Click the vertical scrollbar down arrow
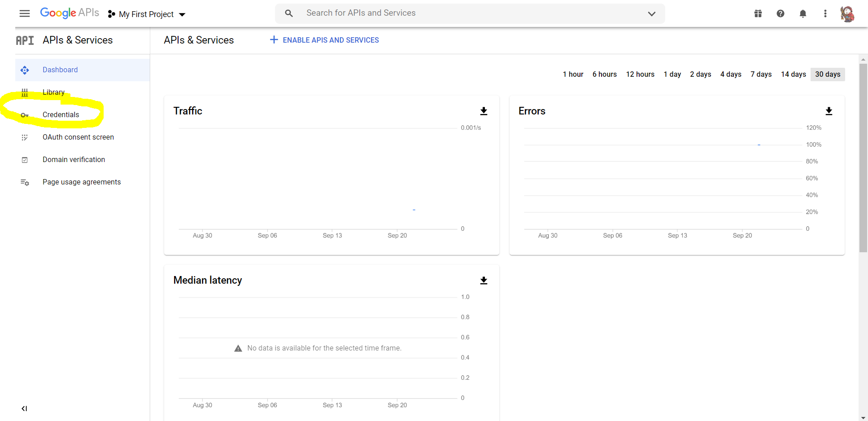Viewport: 868px width, 421px height. (x=863, y=417)
